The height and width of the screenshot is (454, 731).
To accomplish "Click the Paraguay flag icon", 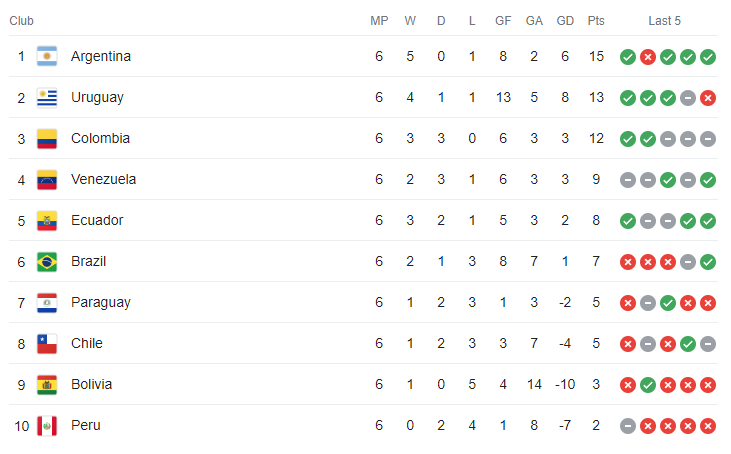I will pyautogui.click(x=47, y=303).
